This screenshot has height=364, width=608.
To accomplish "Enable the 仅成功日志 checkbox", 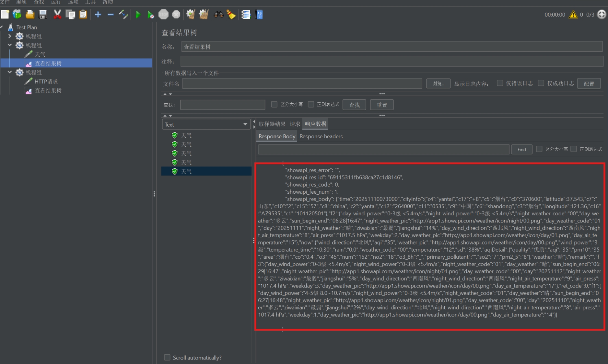I will coord(541,83).
